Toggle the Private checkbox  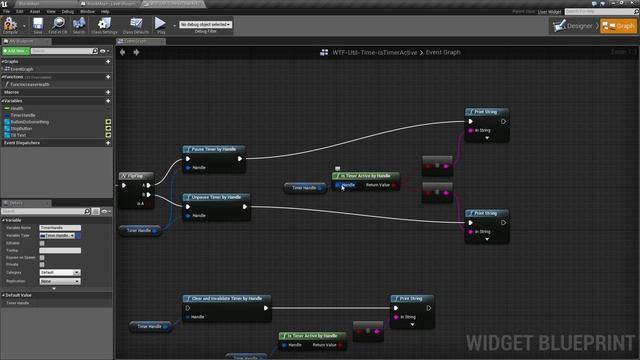tap(42, 264)
